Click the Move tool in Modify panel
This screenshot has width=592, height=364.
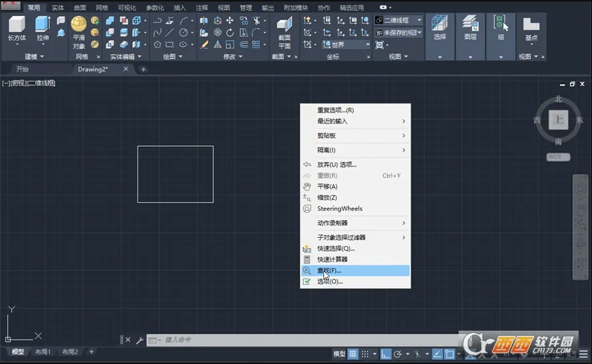pyautogui.click(x=229, y=21)
